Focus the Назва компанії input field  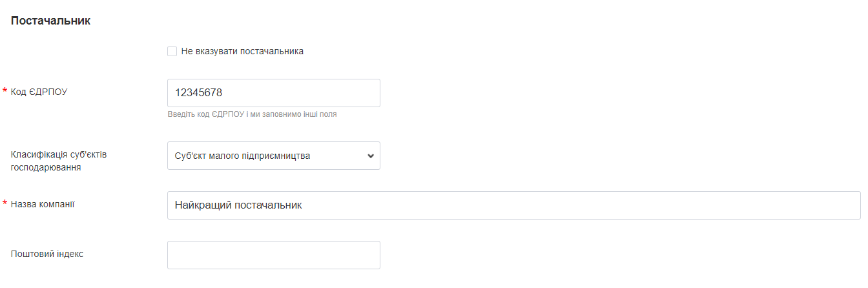tap(513, 205)
